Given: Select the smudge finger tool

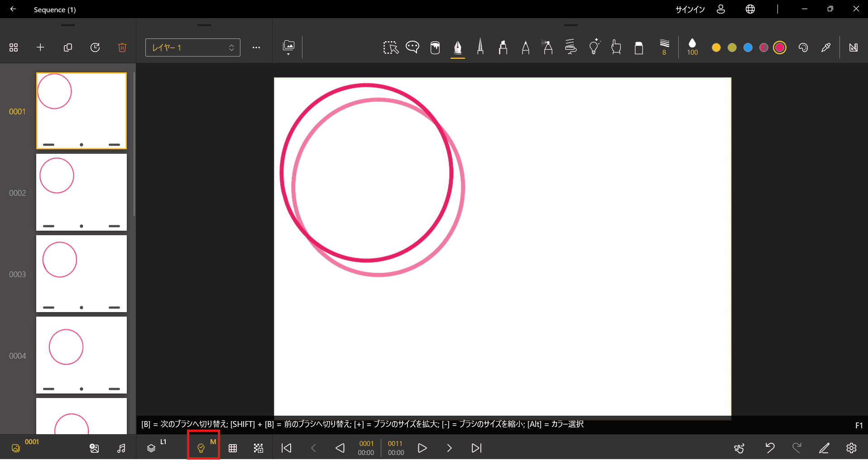Looking at the screenshot, I should [x=616, y=47].
